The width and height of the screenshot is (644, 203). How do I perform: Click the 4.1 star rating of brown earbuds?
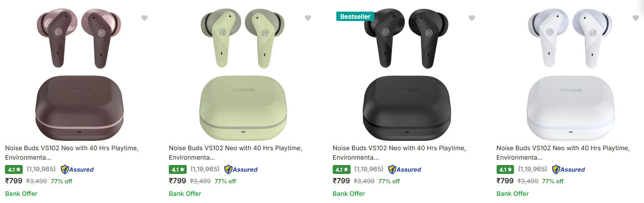click(x=14, y=169)
